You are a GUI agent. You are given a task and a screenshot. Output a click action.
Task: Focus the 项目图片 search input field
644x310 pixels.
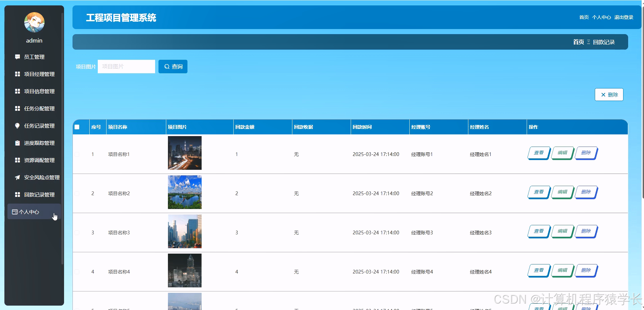[126, 67]
